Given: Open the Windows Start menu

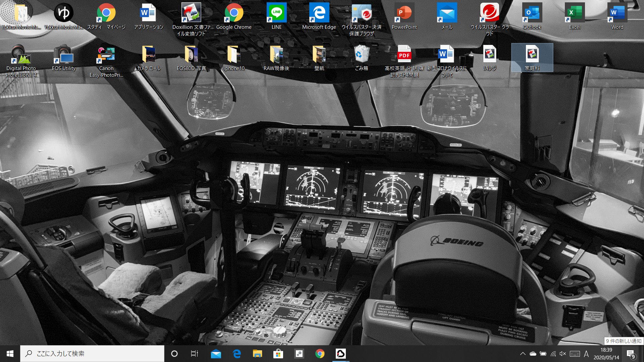Looking at the screenshot, I should pos(10,354).
